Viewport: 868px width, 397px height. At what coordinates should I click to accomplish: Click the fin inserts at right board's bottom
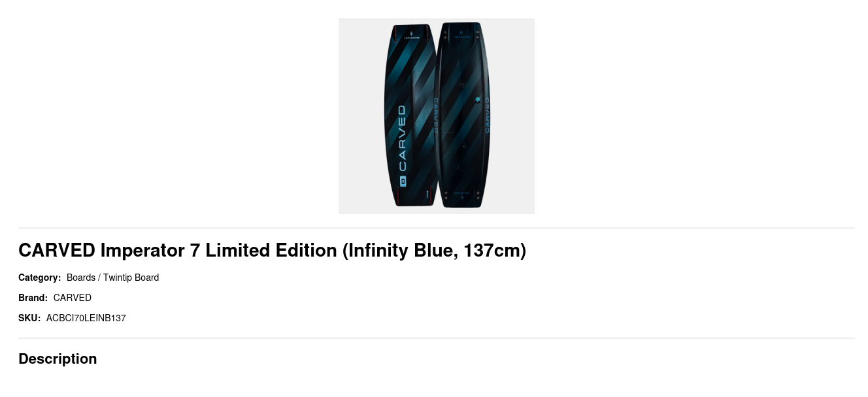point(462,195)
